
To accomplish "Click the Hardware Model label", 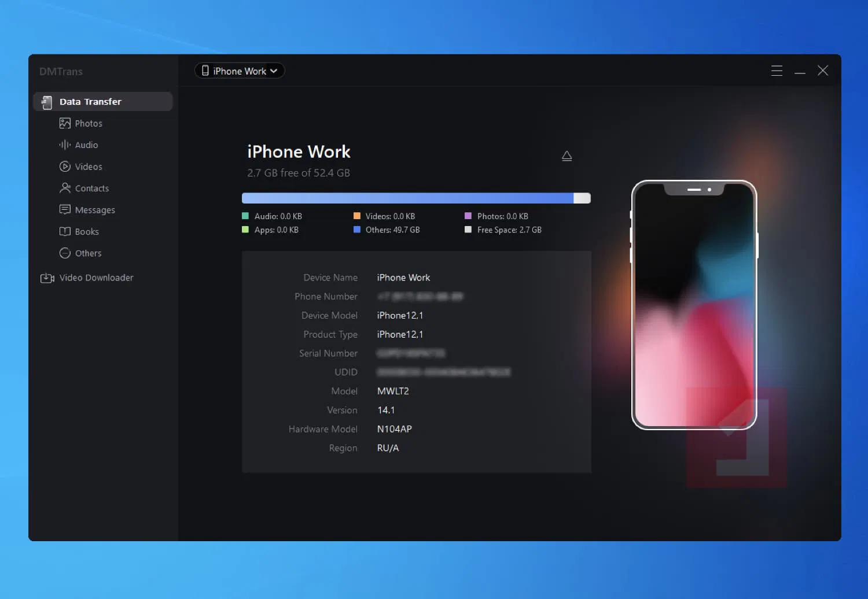I will pyautogui.click(x=323, y=429).
